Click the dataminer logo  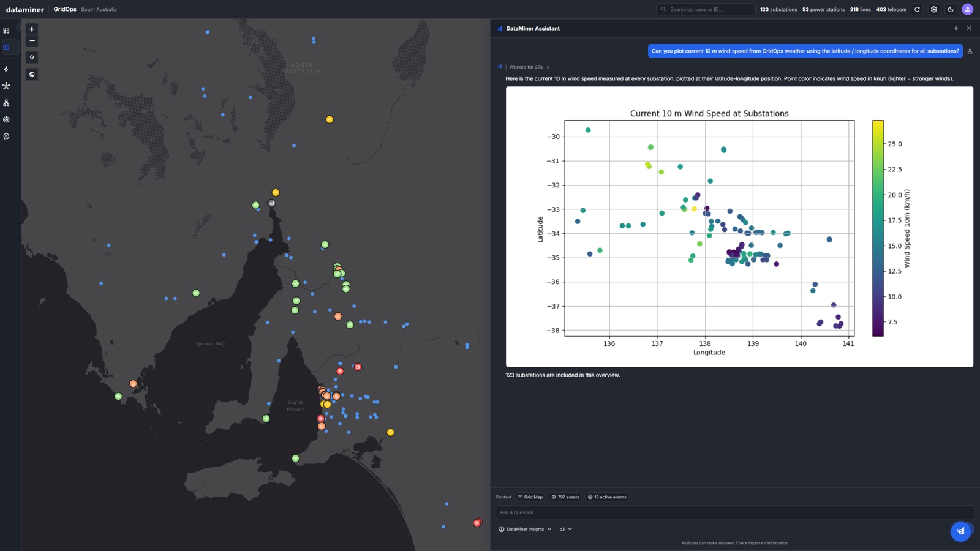point(25,9)
